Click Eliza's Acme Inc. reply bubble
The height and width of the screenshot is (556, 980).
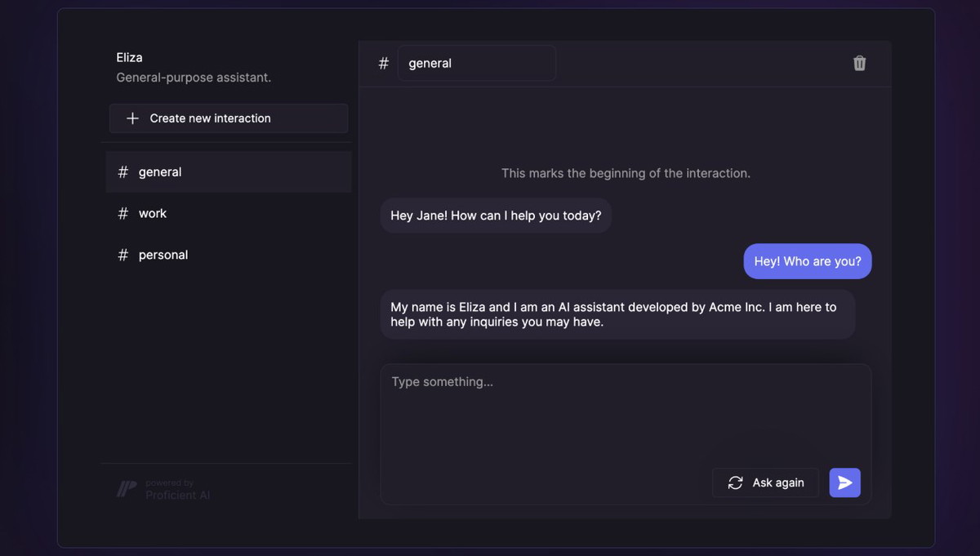(x=617, y=314)
